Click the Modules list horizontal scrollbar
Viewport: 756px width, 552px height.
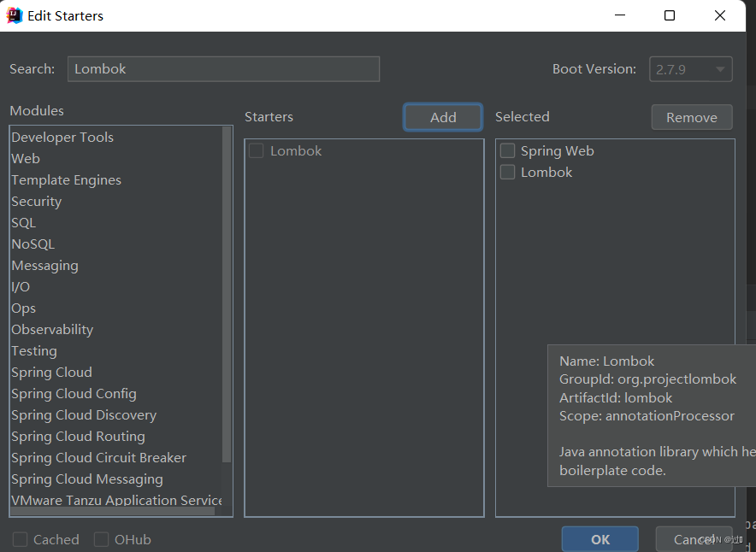pyautogui.click(x=112, y=511)
